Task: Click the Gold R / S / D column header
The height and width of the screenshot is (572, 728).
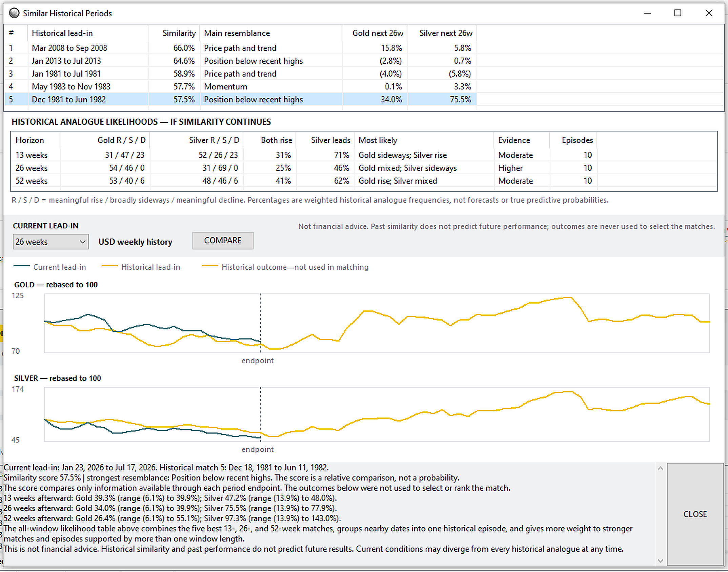Action: pyautogui.click(x=105, y=140)
